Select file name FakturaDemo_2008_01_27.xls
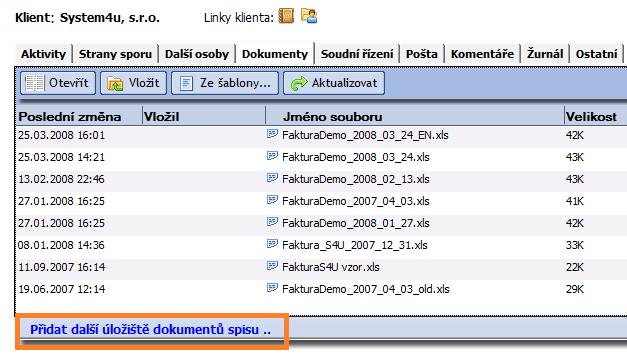Viewport: 627px width, 361px height. (x=355, y=223)
